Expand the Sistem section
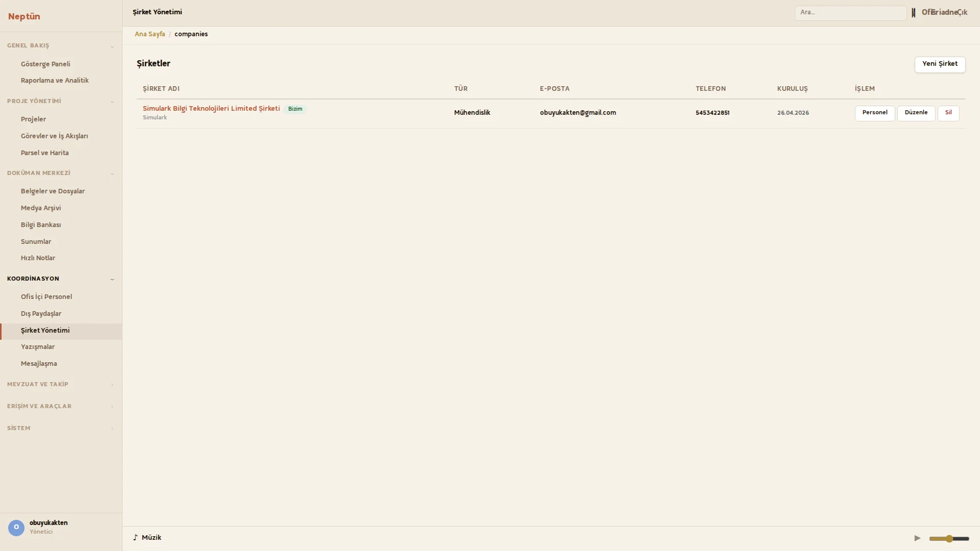This screenshot has height=551, width=980. click(x=61, y=429)
